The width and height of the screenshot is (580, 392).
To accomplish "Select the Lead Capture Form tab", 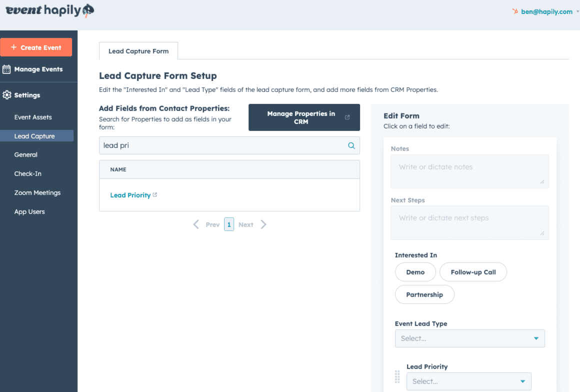I will click(x=138, y=51).
